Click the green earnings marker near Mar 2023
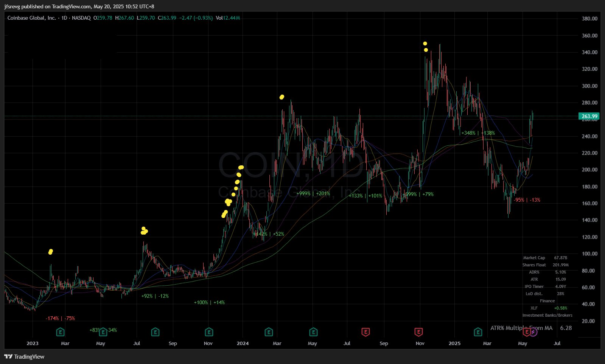 click(60, 332)
